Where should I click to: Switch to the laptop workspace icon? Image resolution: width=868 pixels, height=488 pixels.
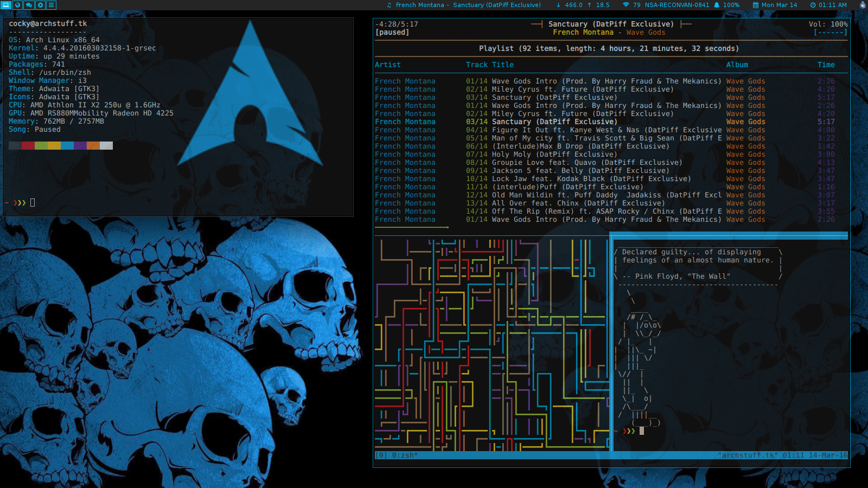(7, 5)
